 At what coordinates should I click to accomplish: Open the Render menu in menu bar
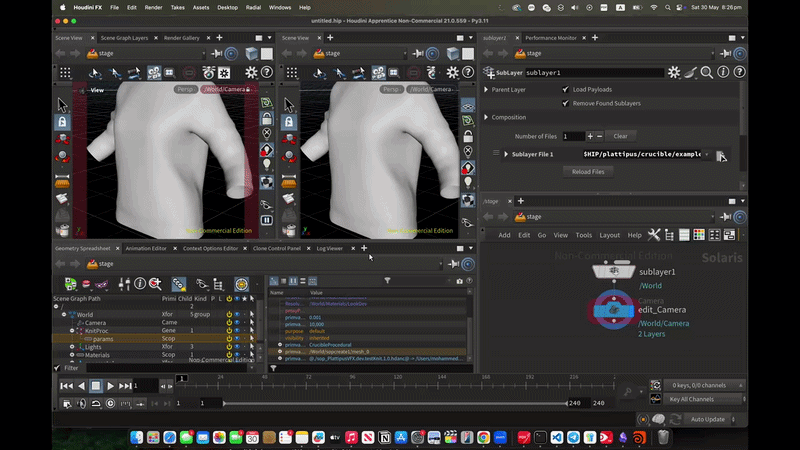pos(153,8)
